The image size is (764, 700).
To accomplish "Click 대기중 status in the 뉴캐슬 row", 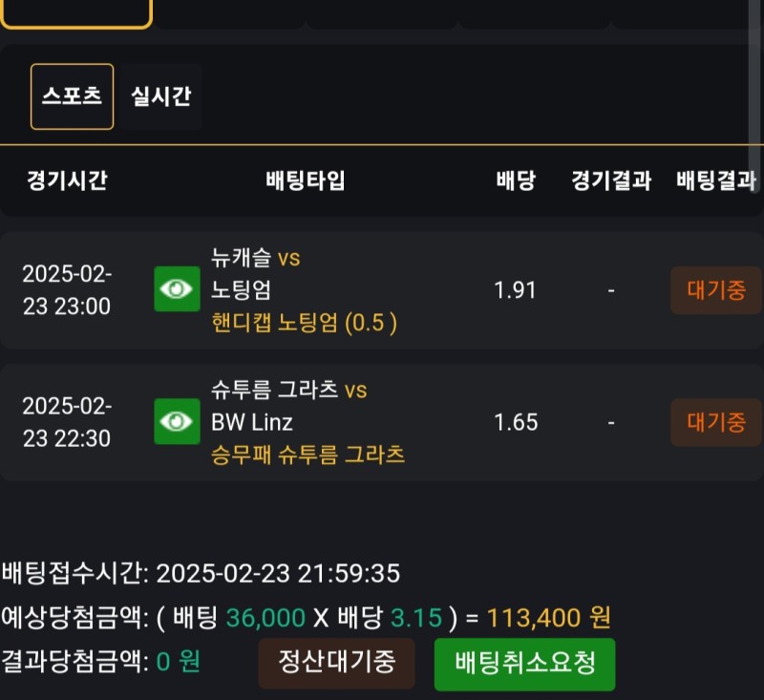I will (715, 290).
